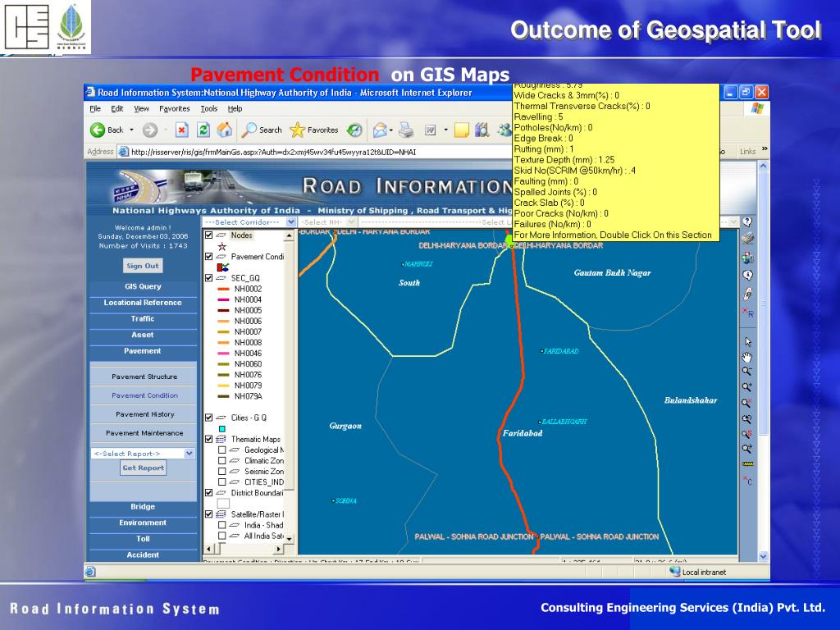The width and height of the screenshot is (840, 630).
Task: Select the pan hand map tool
Action: pos(747,357)
